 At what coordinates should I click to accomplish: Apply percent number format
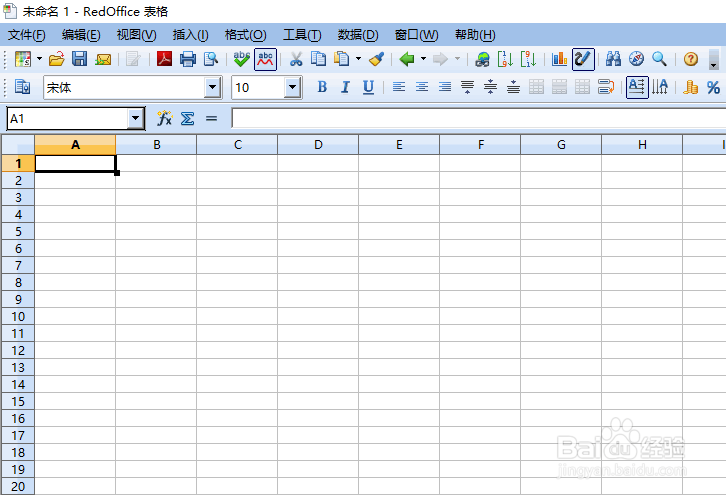713,87
